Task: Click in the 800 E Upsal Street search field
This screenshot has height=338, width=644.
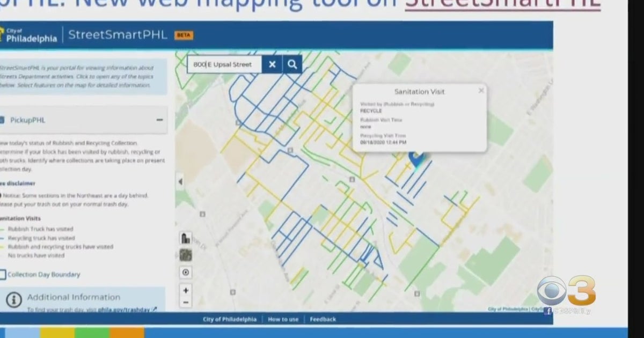Action: [x=224, y=64]
